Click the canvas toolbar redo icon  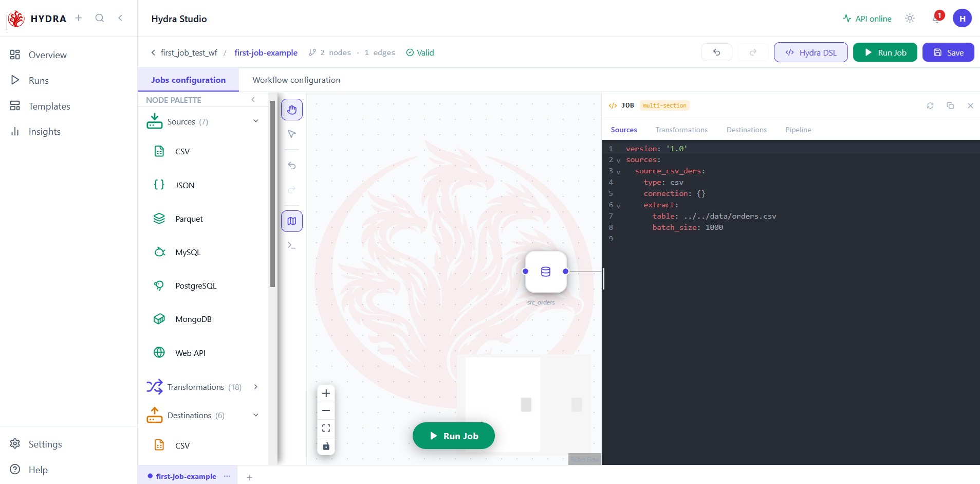[x=292, y=190]
